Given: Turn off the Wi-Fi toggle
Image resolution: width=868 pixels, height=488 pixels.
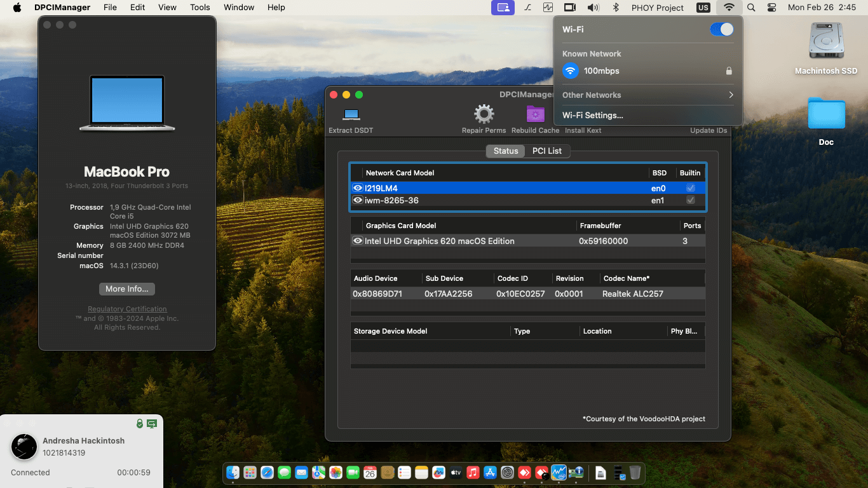Looking at the screenshot, I should (722, 29).
